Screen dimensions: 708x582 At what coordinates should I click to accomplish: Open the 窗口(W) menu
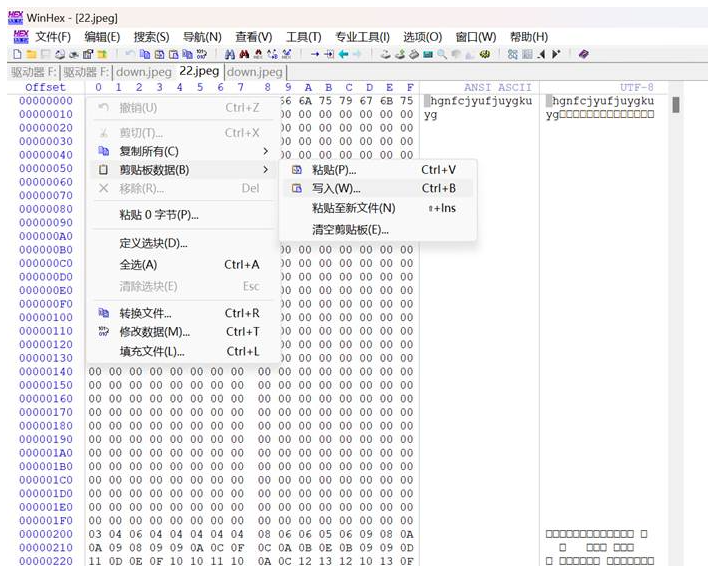(x=475, y=37)
